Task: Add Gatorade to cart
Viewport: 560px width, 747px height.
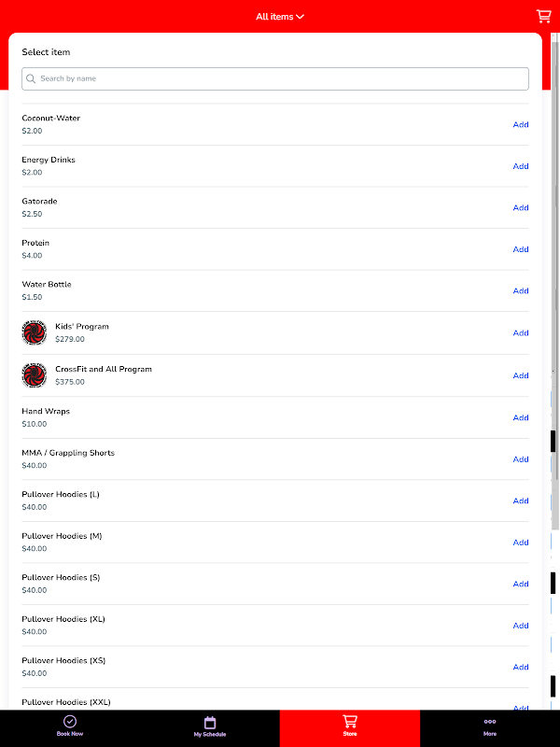Action: 521,207
